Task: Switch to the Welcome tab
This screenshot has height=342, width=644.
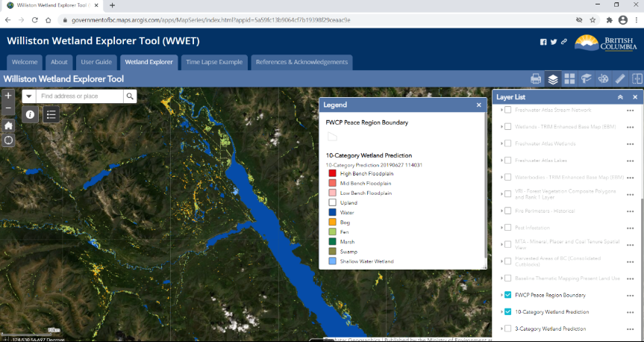Action: coord(25,62)
